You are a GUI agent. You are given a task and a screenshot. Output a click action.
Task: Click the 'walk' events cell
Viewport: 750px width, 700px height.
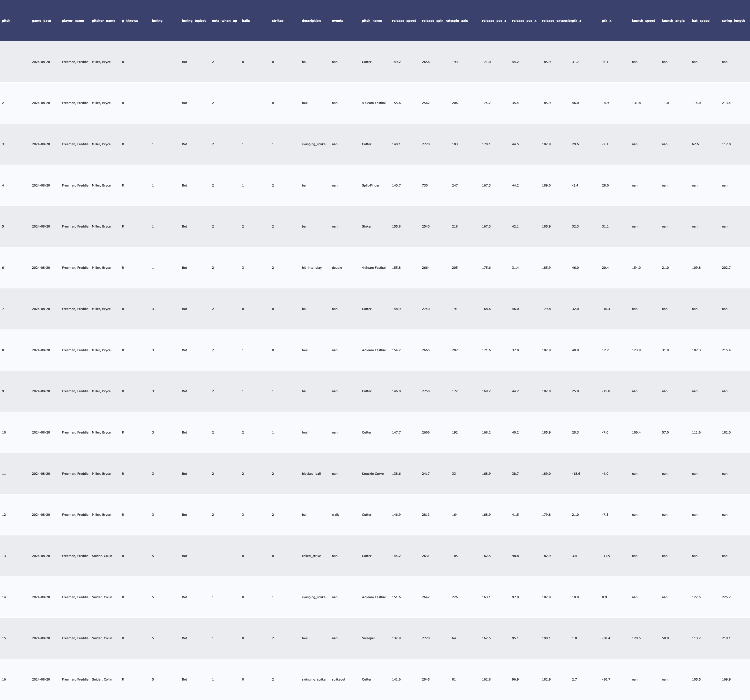click(x=335, y=515)
